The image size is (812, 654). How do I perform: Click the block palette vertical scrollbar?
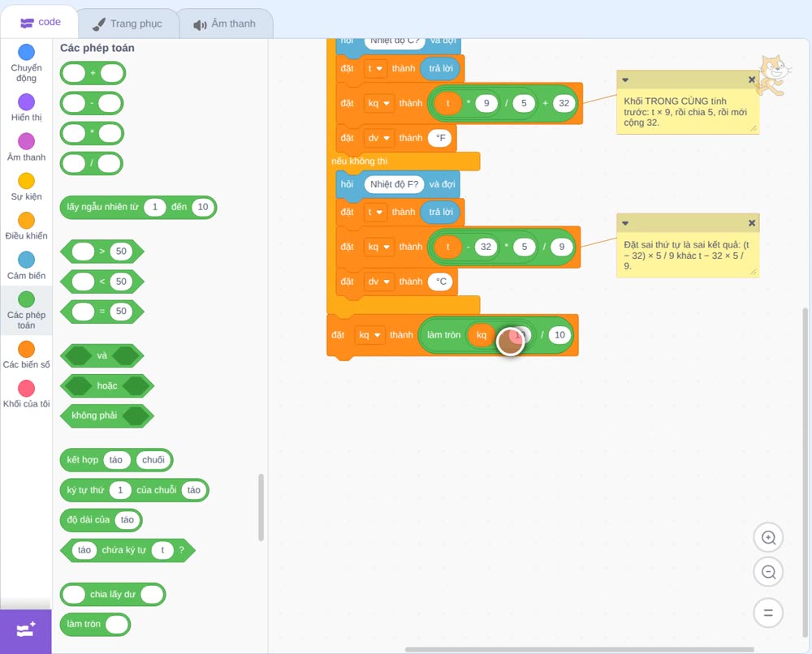pyautogui.click(x=261, y=507)
